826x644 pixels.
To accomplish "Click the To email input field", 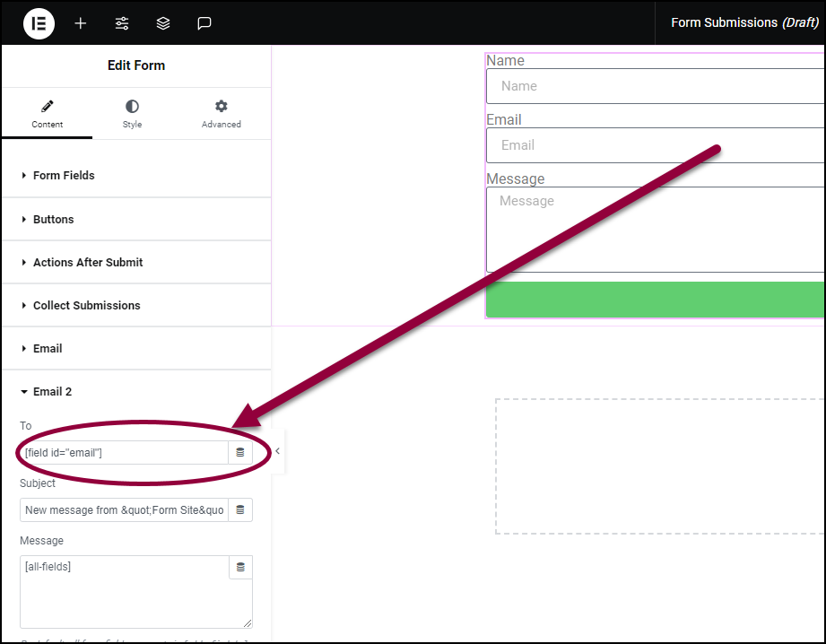I will pyautogui.click(x=125, y=453).
